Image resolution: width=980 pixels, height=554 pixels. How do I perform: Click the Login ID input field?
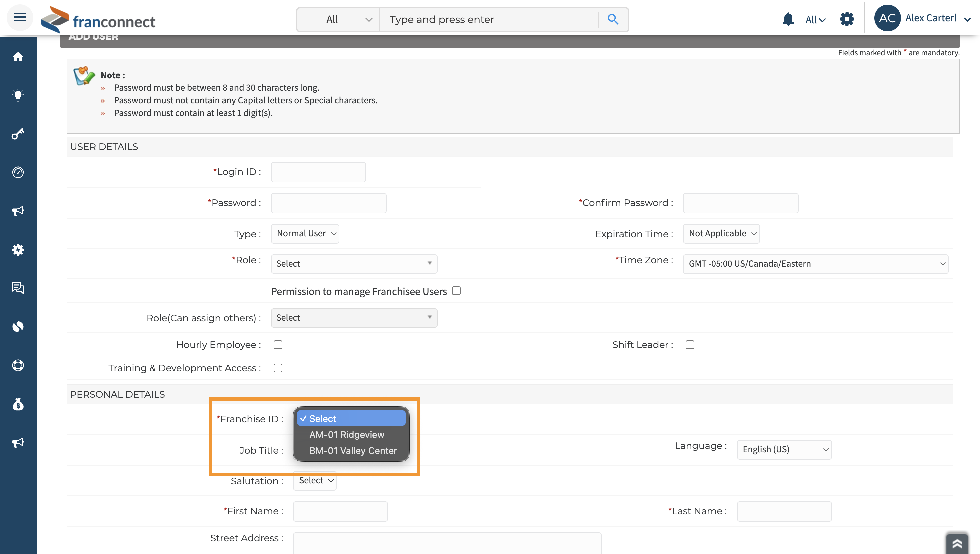coord(318,172)
